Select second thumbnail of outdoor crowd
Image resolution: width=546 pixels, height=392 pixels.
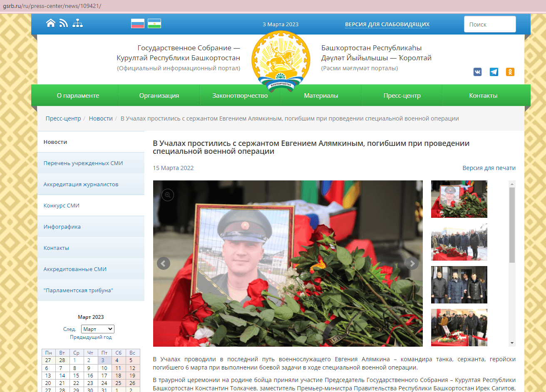point(459,242)
